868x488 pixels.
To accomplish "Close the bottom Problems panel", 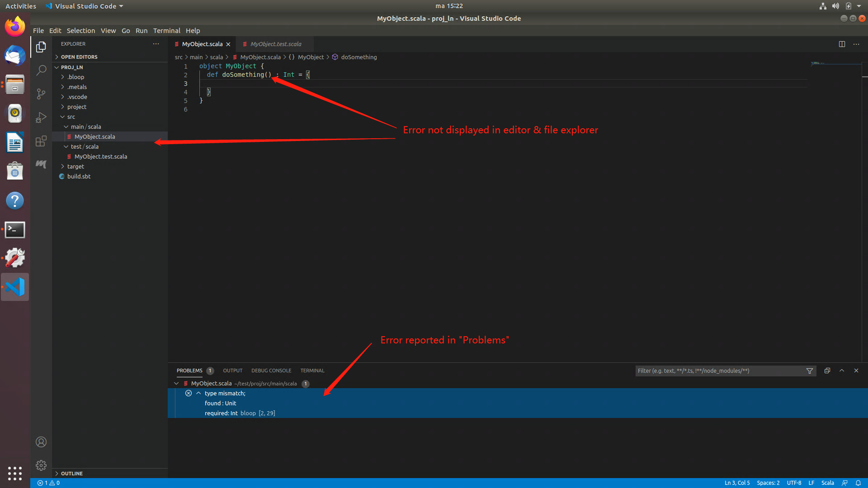I will [856, 371].
